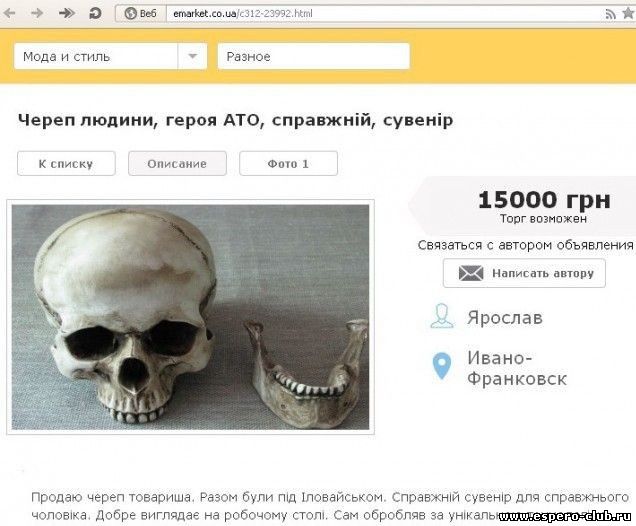Return to list with К списку button
The height and width of the screenshot is (526, 636).
[66, 163]
